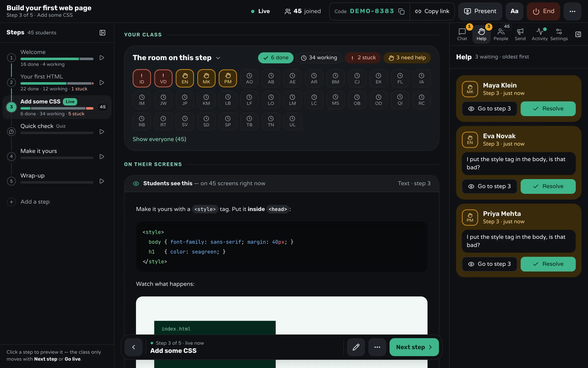Click the Students see this eye icon

[136, 184]
